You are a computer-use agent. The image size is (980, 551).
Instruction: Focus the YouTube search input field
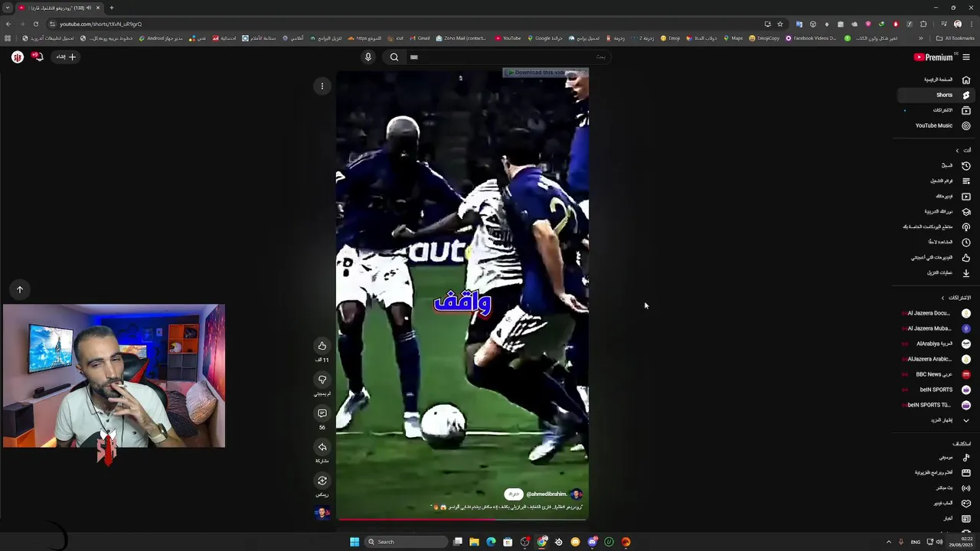tap(509, 57)
